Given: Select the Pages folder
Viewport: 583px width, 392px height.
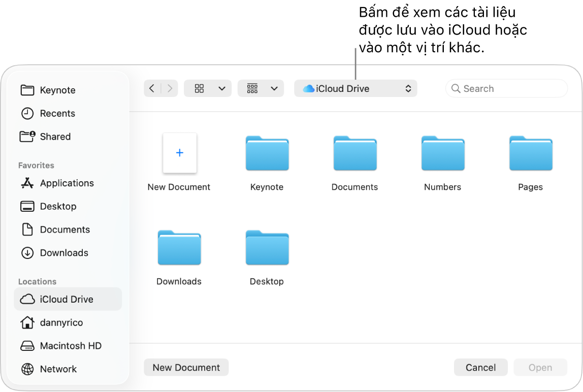Looking at the screenshot, I should (x=530, y=153).
